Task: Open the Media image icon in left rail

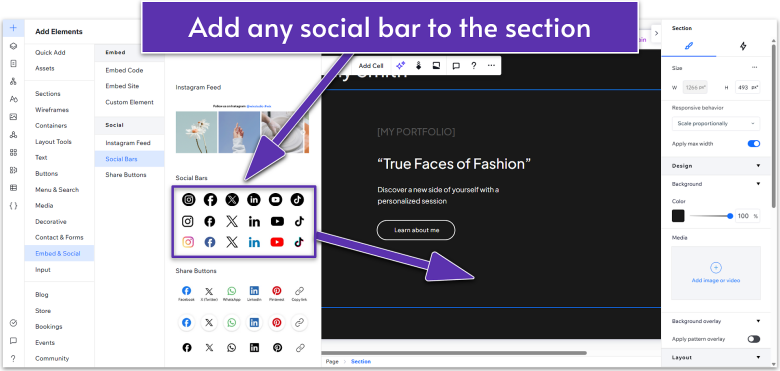Action: (x=13, y=117)
